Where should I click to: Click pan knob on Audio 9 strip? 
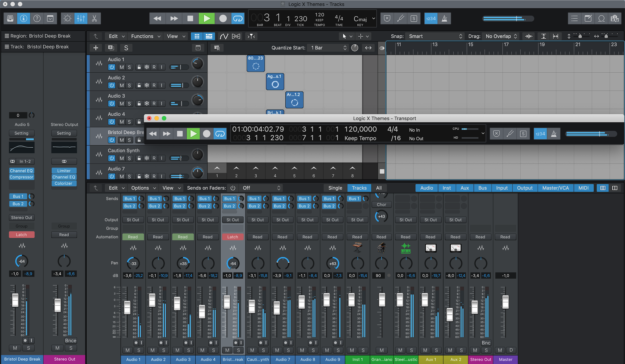point(333,264)
